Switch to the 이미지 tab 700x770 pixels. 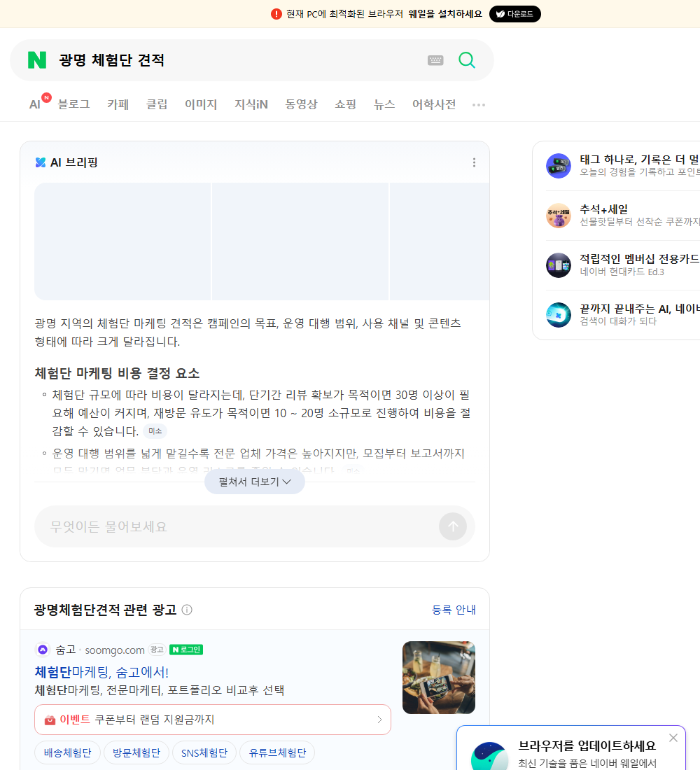click(201, 104)
